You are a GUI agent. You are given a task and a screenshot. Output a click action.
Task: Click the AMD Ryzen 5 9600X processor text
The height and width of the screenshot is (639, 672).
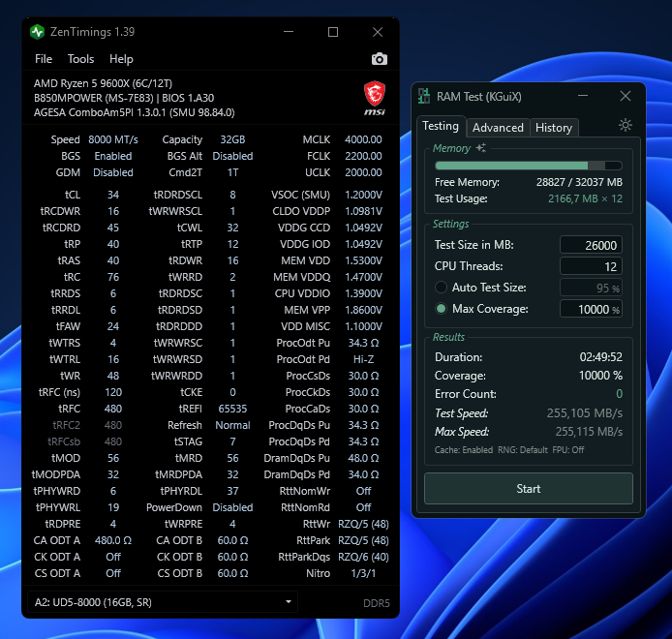point(103,83)
